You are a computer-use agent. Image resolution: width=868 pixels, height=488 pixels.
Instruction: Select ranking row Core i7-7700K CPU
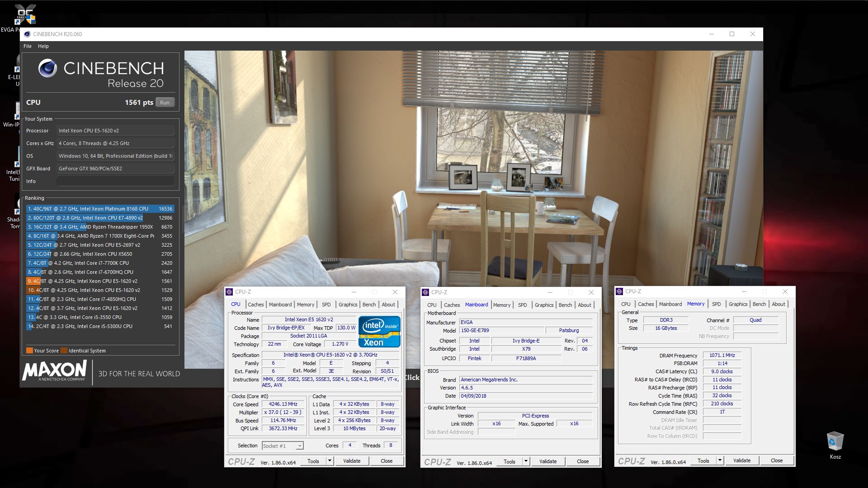[100, 263]
